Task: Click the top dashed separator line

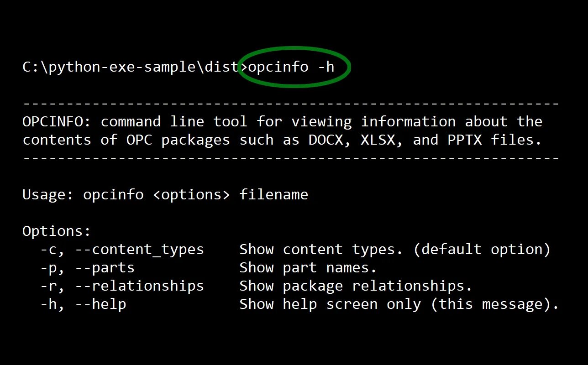Action: (x=291, y=104)
